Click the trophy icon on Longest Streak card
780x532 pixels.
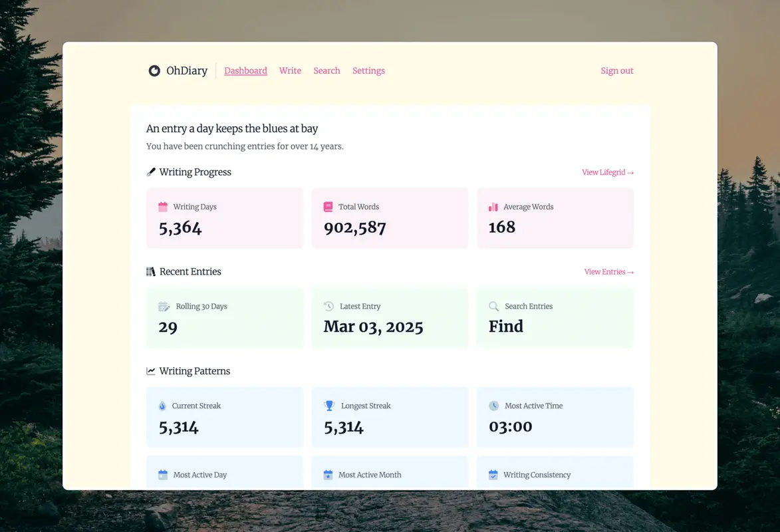click(328, 406)
